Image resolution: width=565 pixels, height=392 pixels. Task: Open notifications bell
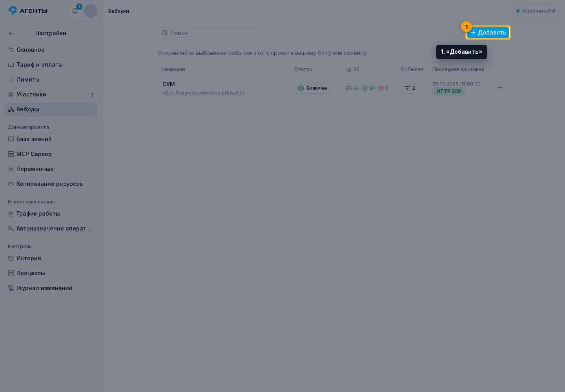(x=75, y=11)
